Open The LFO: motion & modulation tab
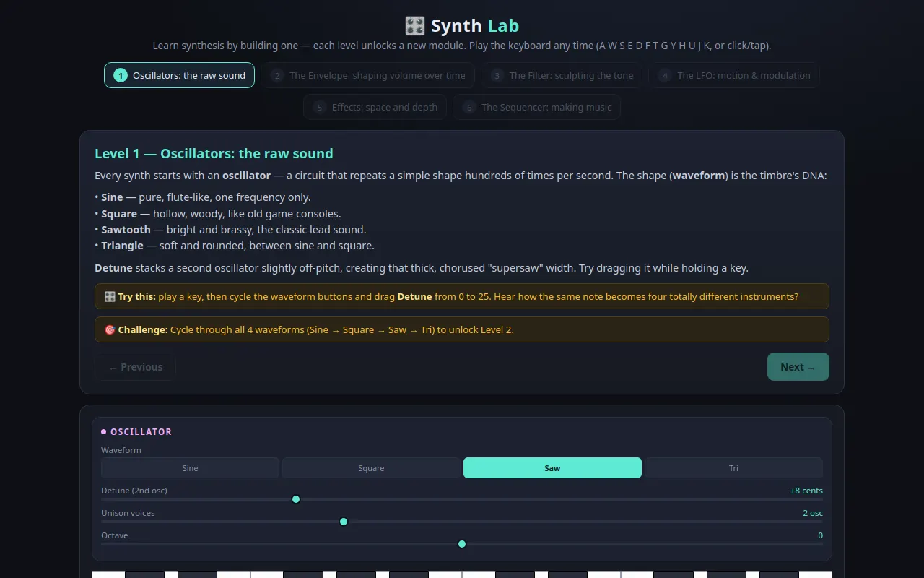The height and width of the screenshot is (578, 924). coord(734,75)
